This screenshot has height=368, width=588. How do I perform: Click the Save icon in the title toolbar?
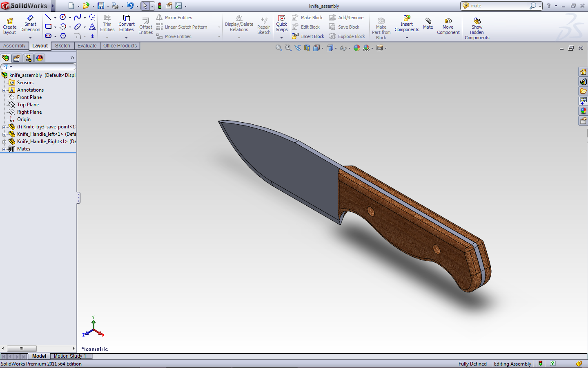101,6
